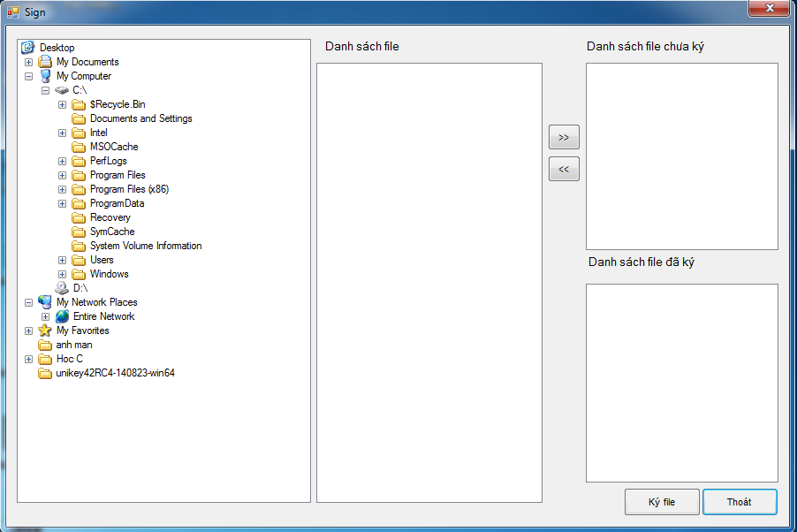Click inside the Danh sách file list
Viewport: 797px width, 532px height.
pos(429,283)
